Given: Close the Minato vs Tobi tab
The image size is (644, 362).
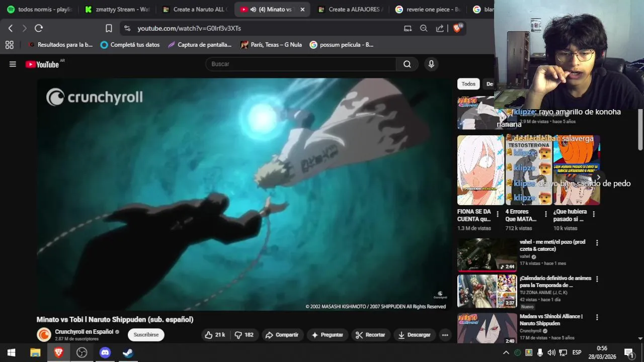Looking at the screenshot, I should [x=302, y=10].
